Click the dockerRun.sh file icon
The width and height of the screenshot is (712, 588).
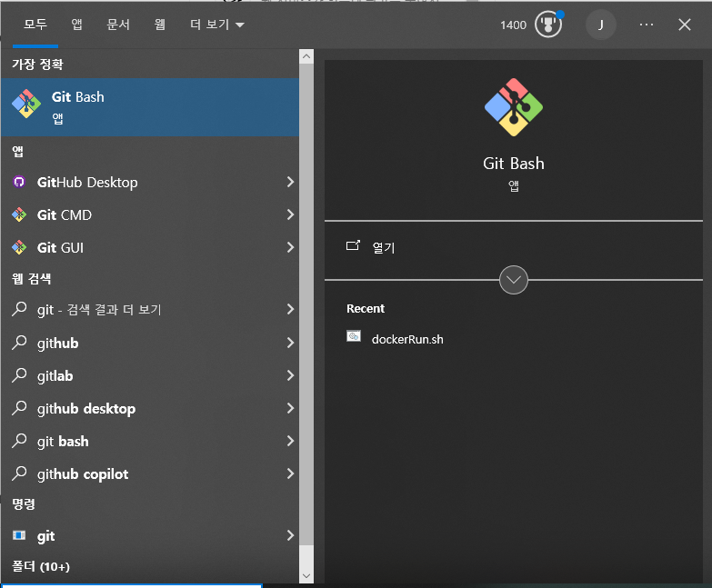[x=354, y=336]
